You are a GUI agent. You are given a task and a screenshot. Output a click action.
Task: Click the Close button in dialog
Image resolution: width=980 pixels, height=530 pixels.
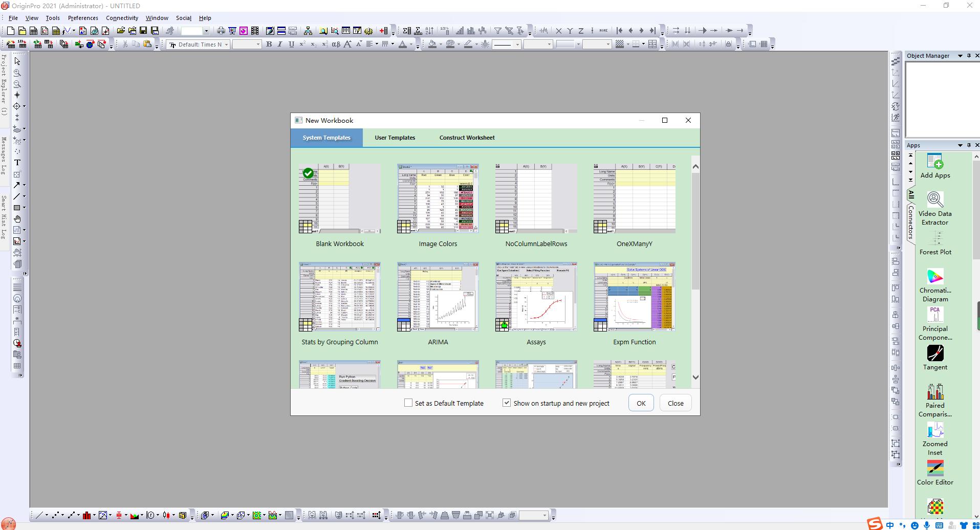click(675, 403)
